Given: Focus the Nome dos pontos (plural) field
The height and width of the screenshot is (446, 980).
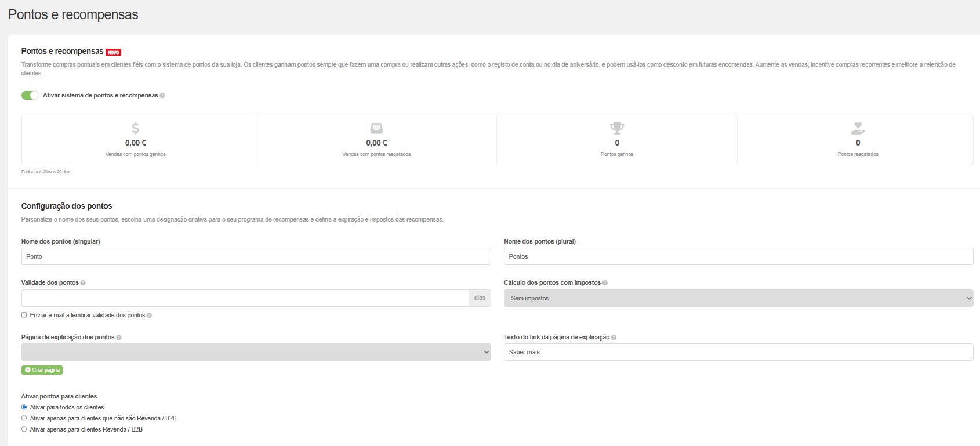Looking at the screenshot, I should (738, 256).
